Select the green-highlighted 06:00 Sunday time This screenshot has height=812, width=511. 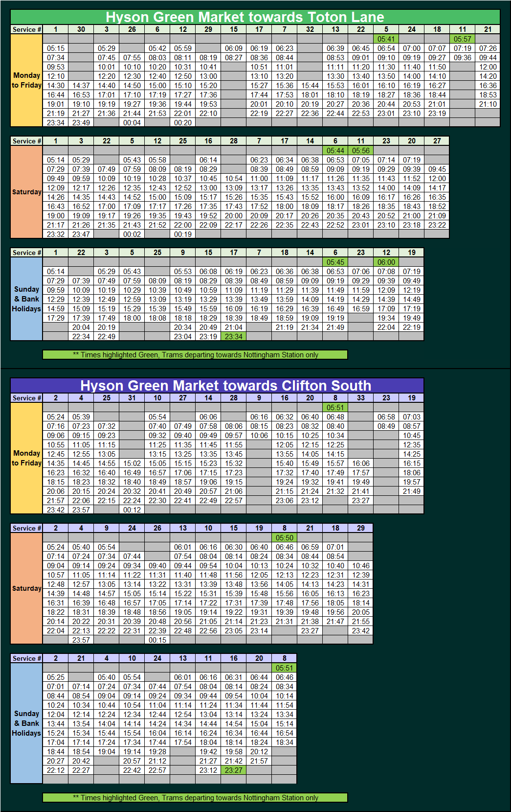pos(386,262)
